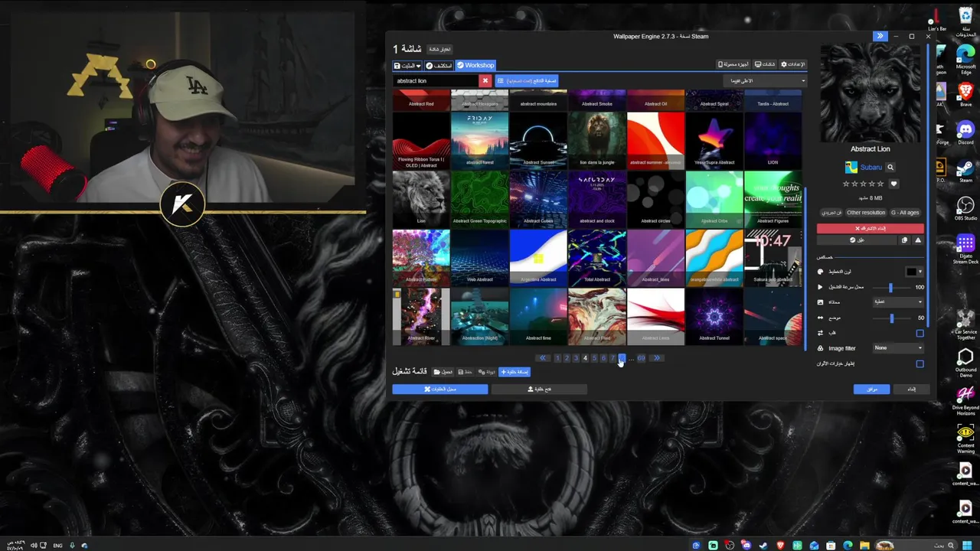
Task: Search Subaru's wallpapers via magnifier icon
Action: (890, 167)
